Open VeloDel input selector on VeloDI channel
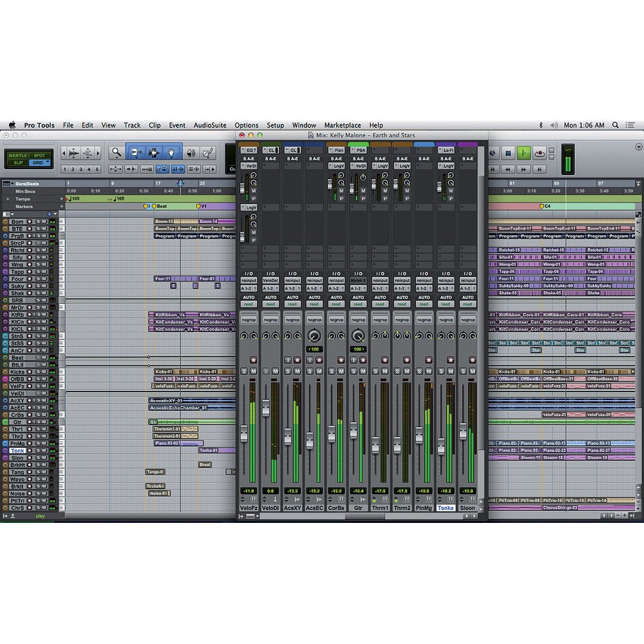644x644 pixels. pyautogui.click(x=270, y=281)
